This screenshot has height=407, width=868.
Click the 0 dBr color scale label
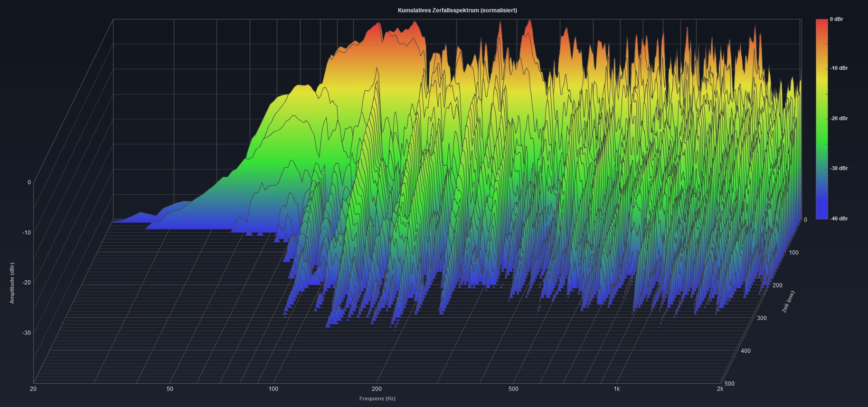click(x=836, y=19)
